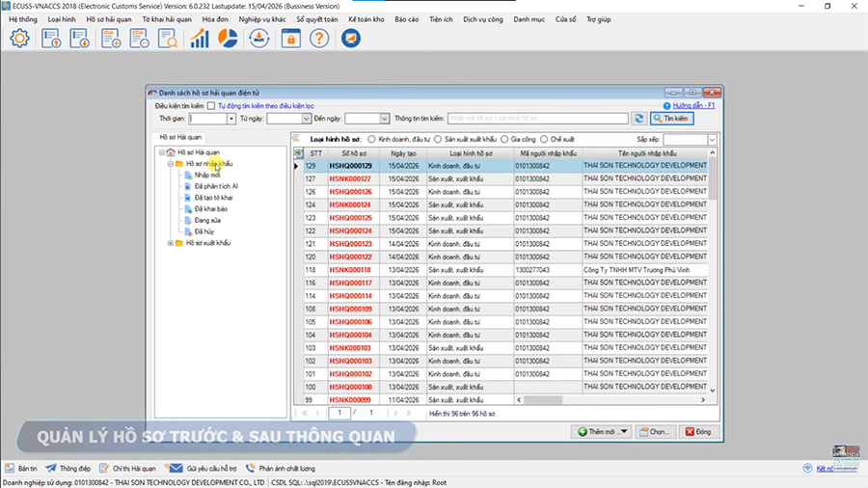Viewport: 868px width, 488px height.
Task: Open the 'Tờ khai hải quan' menu
Action: pos(166,18)
